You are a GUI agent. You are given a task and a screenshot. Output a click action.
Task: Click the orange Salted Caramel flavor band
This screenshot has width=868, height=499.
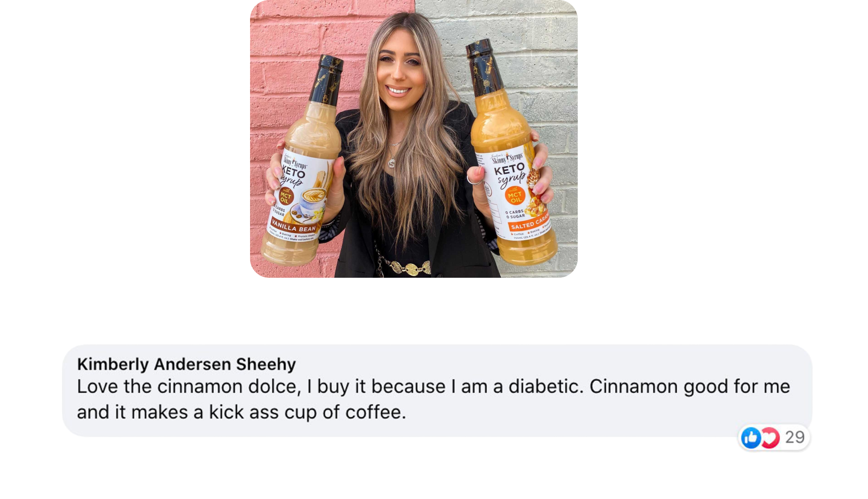point(529,223)
